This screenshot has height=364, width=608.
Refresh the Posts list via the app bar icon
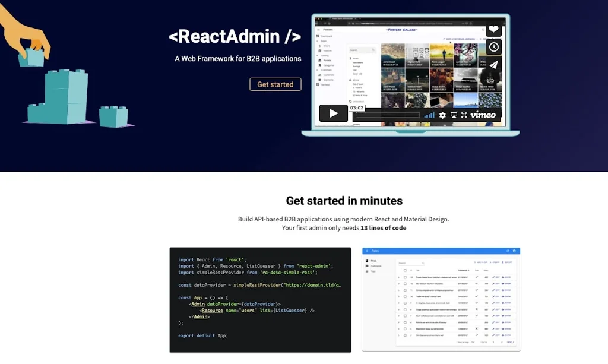508,251
